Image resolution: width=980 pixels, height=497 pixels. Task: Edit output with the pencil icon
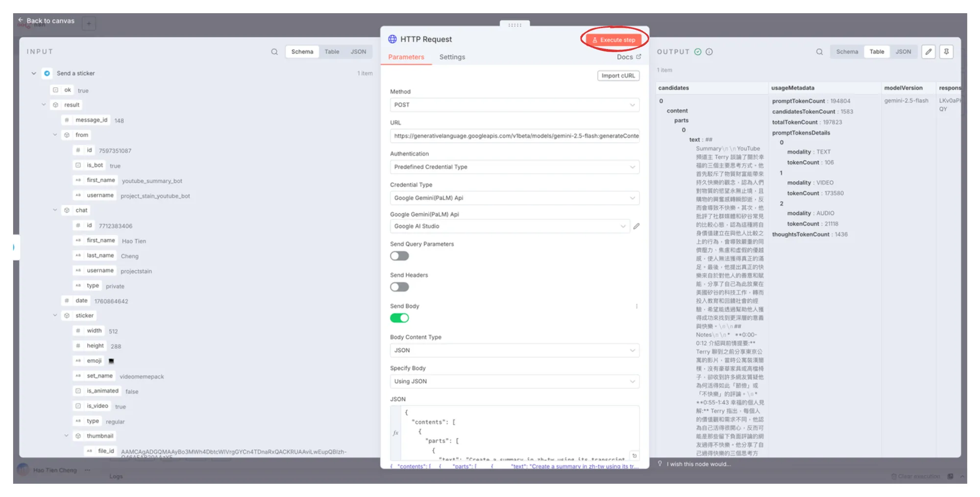(x=928, y=52)
